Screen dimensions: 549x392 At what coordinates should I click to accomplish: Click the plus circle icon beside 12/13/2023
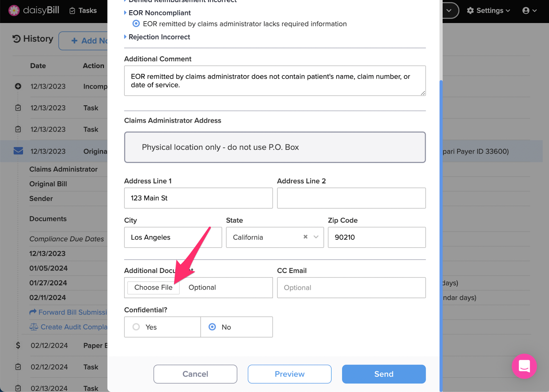point(18,86)
